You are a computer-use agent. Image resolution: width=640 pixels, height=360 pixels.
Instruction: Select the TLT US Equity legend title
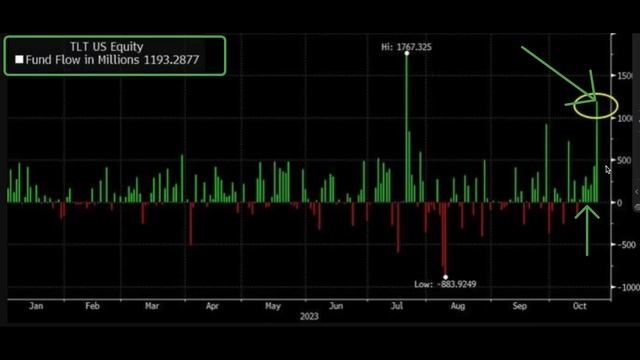tap(107, 47)
